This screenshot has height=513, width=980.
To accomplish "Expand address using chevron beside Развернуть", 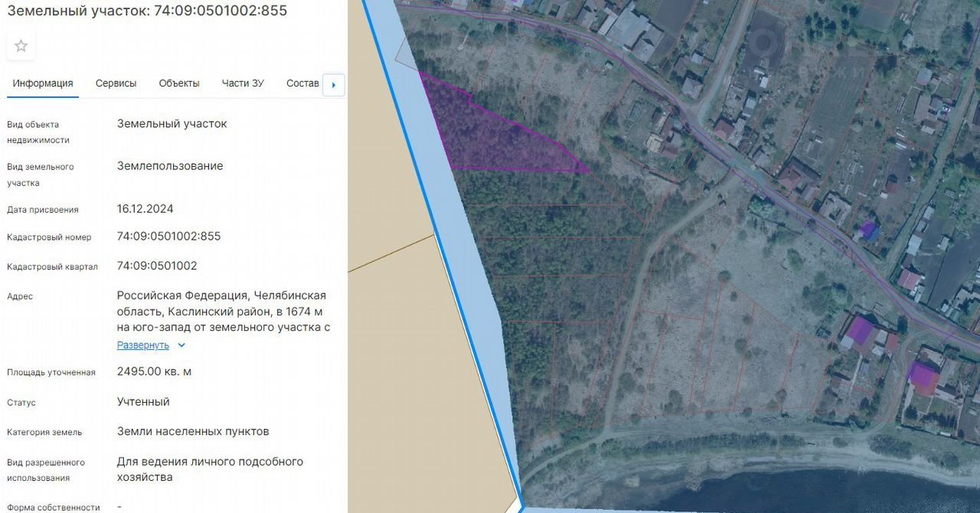I will [x=181, y=345].
